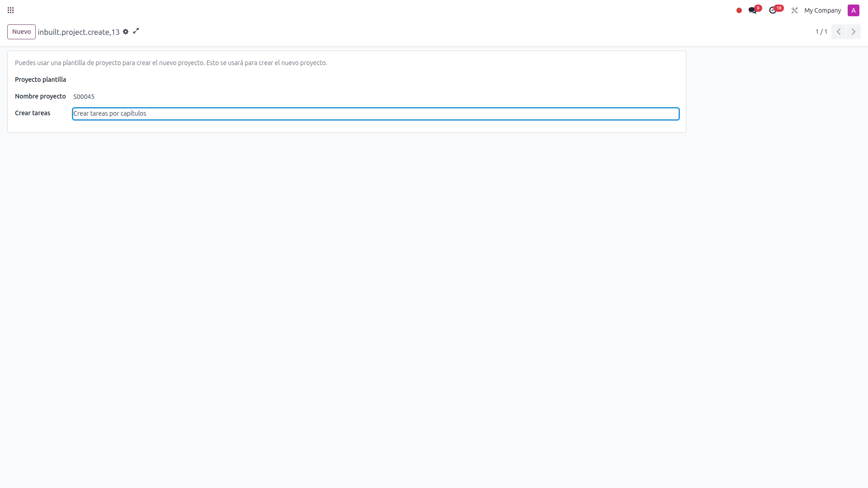Image resolution: width=868 pixels, height=488 pixels.
Task: Open the My Company switcher
Action: tap(822, 10)
